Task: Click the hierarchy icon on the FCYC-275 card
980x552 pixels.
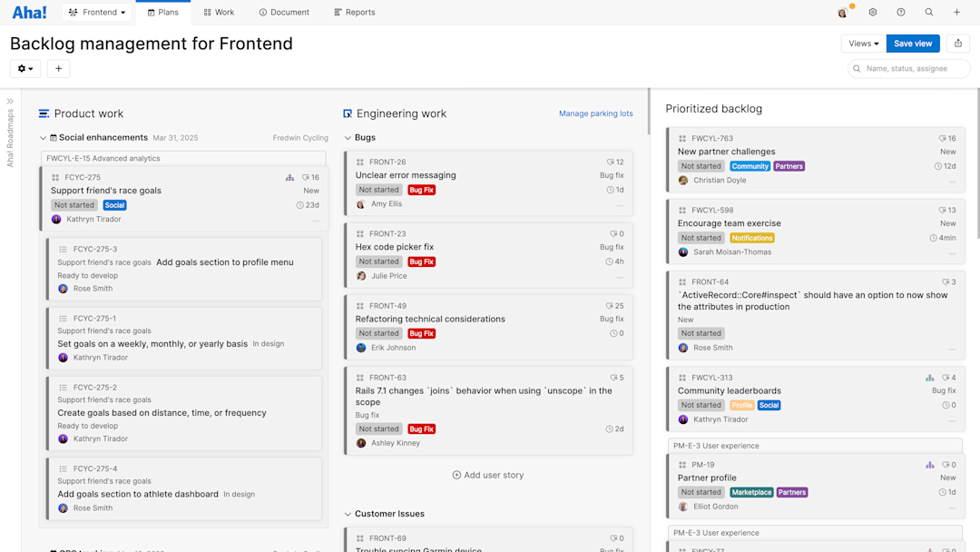Action: [x=289, y=177]
